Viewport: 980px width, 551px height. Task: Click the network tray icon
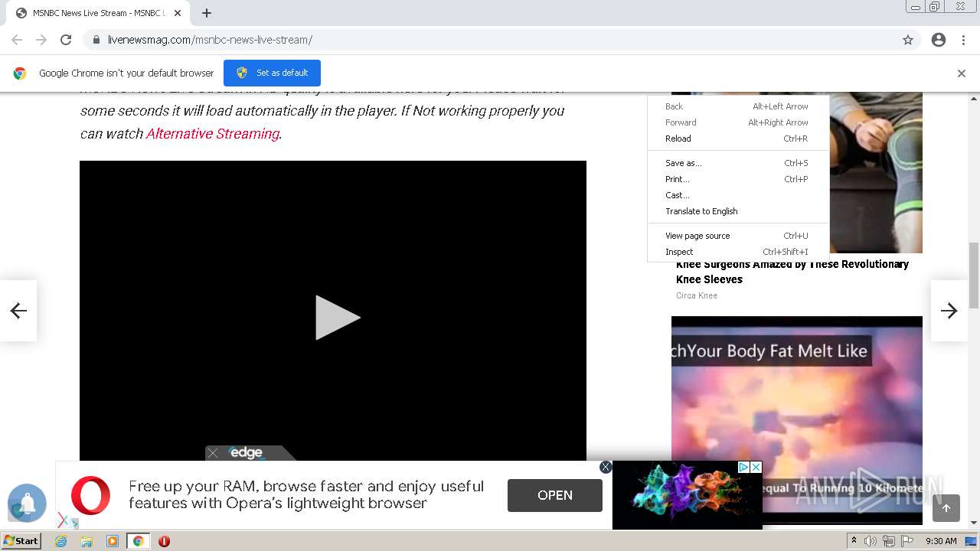pyautogui.click(x=889, y=541)
